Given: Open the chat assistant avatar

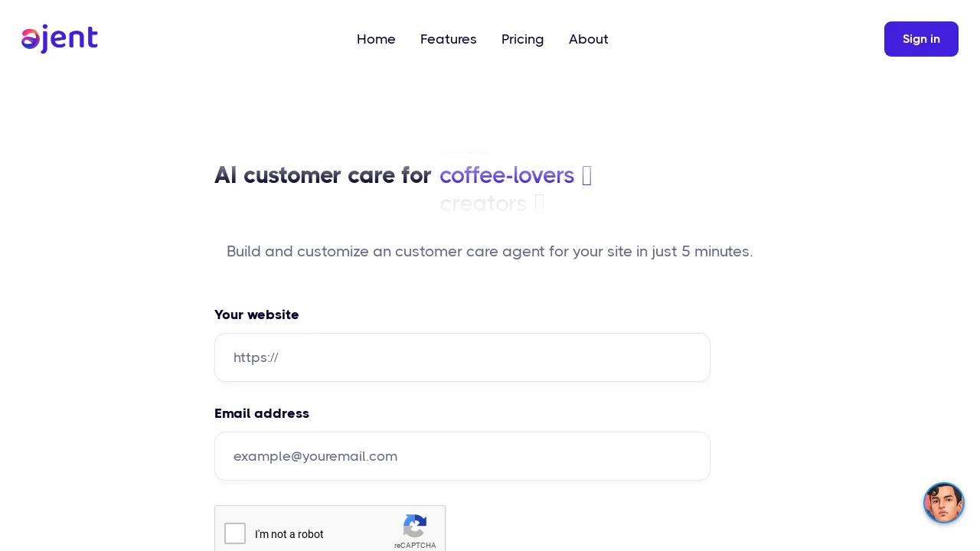Looking at the screenshot, I should tap(943, 503).
